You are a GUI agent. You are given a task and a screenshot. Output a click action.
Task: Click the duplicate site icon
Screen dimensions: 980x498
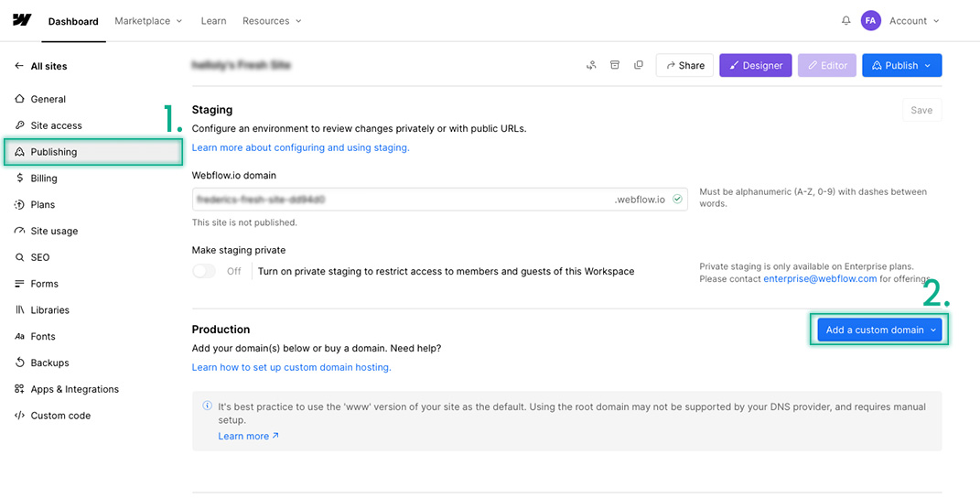click(x=638, y=65)
